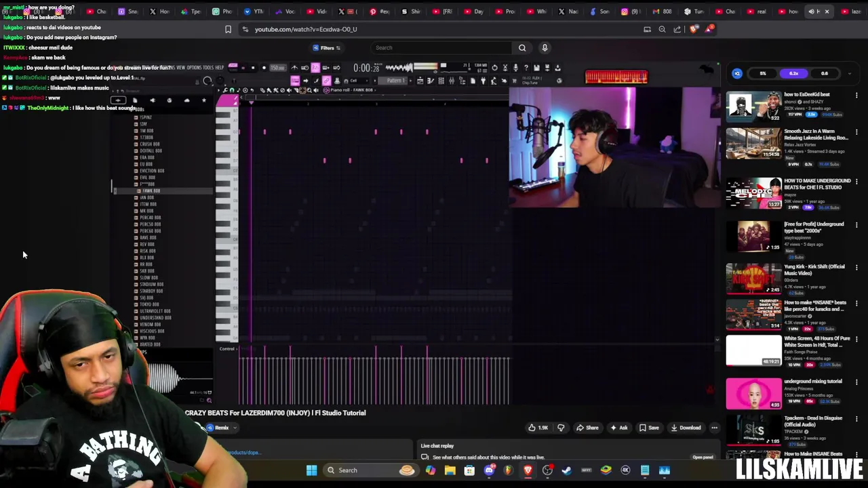This screenshot has width=868, height=488.
Task: Click Open panel for live chat replay
Action: pyautogui.click(x=703, y=457)
